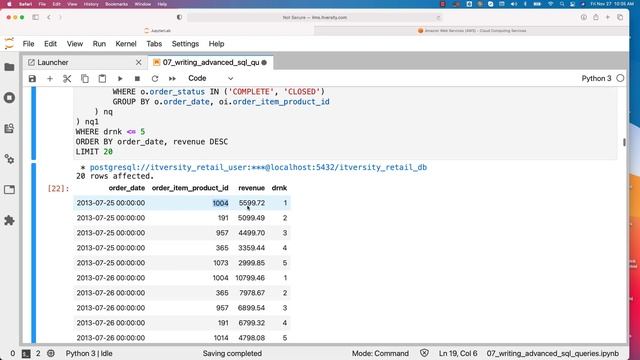This screenshot has height=360, width=640.
Task: Open the Property Inspector gears icon
Action: pyautogui.click(x=9, y=159)
